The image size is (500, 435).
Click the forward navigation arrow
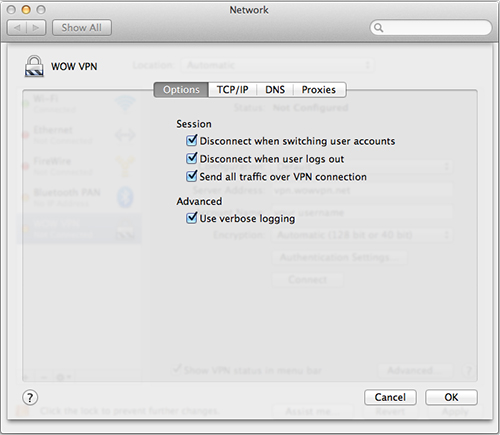[x=36, y=28]
